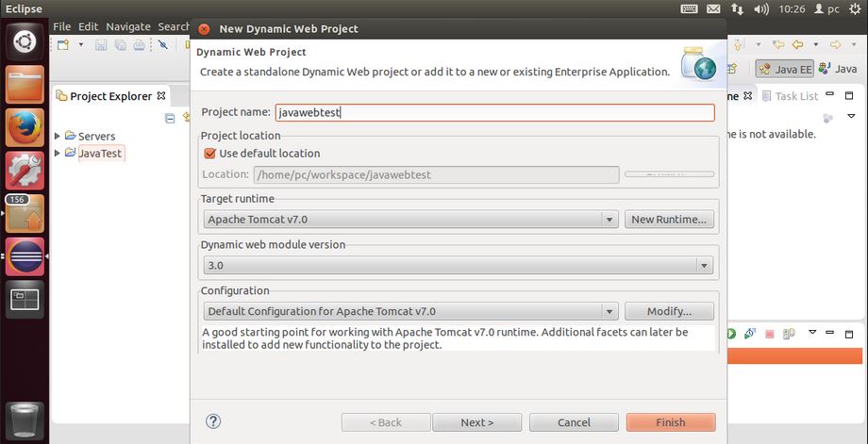Screen dimensions: 868x444
Task: Click the Next > button
Action: coord(477,422)
